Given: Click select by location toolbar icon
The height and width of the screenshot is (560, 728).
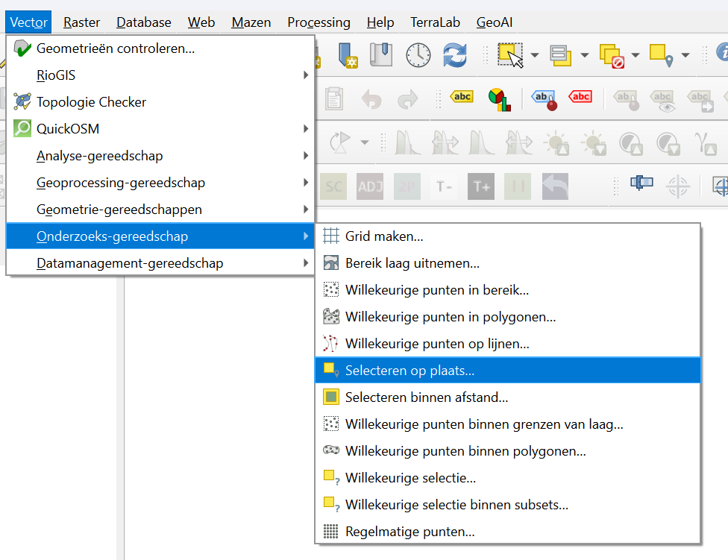Looking at the screenshot, I should pyautogui.click(x=661, y=55).
